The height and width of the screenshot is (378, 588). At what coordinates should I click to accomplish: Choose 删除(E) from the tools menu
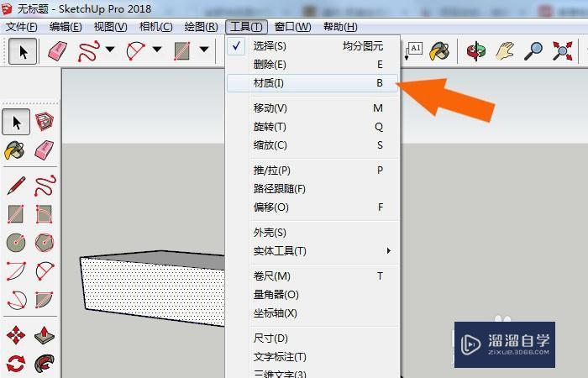[x=312, y=65]
